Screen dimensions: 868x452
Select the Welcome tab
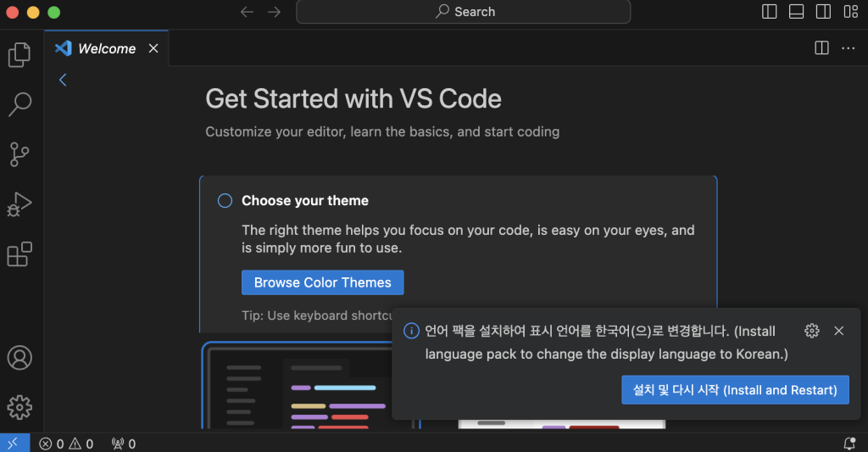tap(106, 48)
